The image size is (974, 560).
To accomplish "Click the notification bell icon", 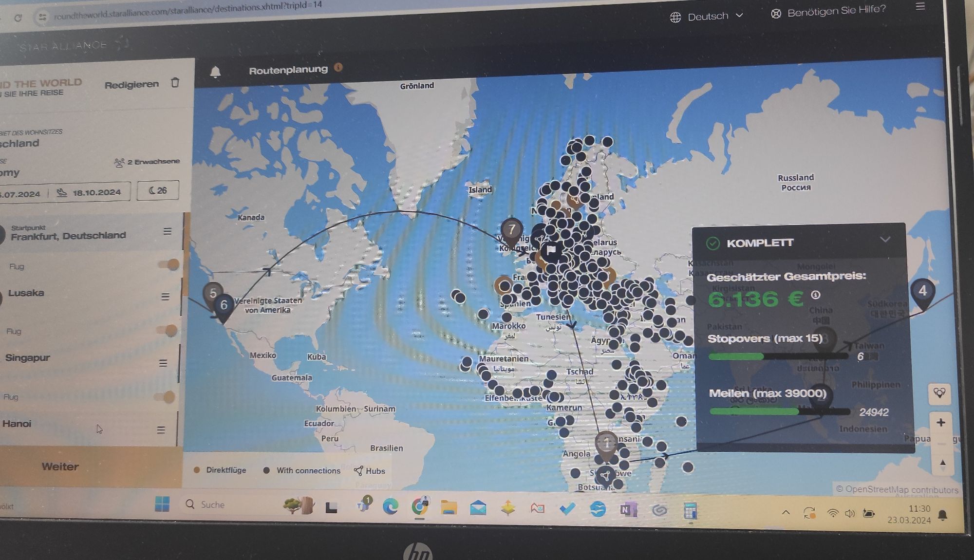I will pos(215,73).
